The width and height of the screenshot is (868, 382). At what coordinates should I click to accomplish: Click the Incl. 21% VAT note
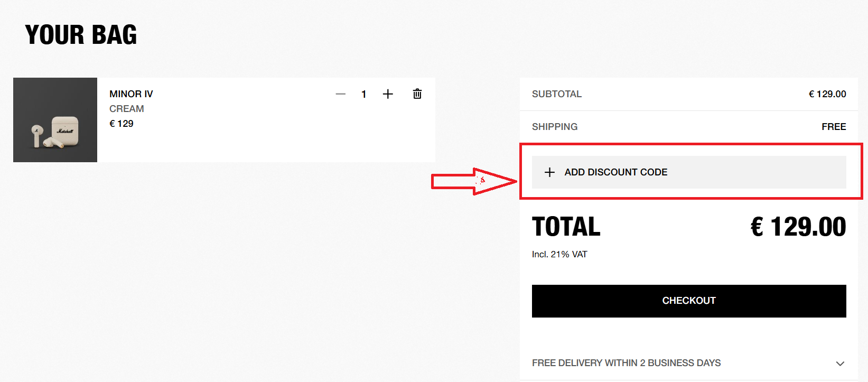pos(559,254)
